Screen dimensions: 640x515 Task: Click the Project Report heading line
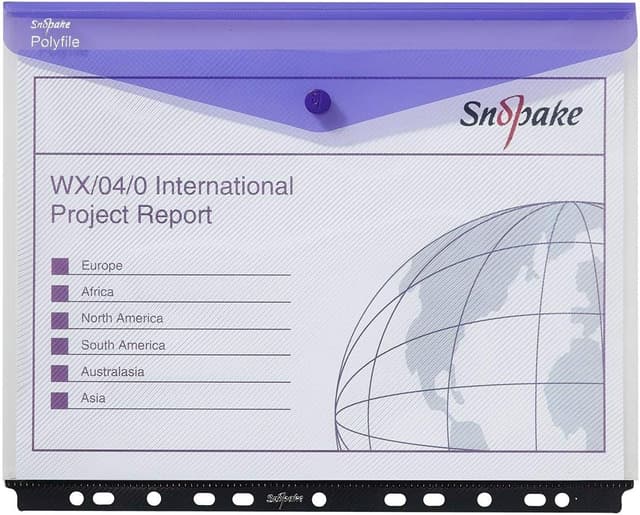pyautogui.click(x=131, y=214)
